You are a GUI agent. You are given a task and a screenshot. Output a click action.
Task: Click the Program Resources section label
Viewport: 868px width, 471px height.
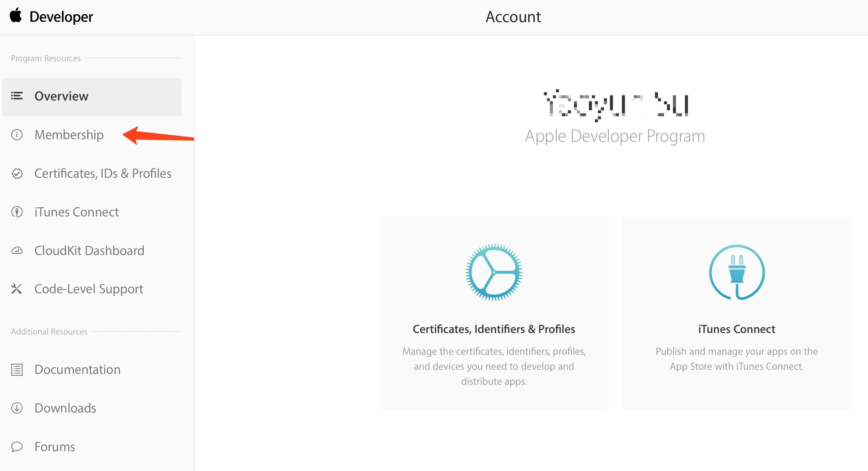(x=46, y=58)
